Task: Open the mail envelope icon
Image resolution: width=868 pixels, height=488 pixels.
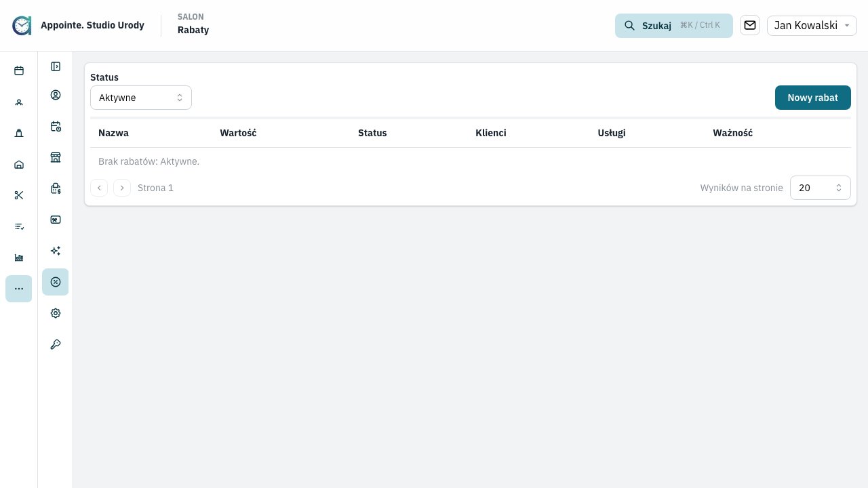Action: pos(750,25)
